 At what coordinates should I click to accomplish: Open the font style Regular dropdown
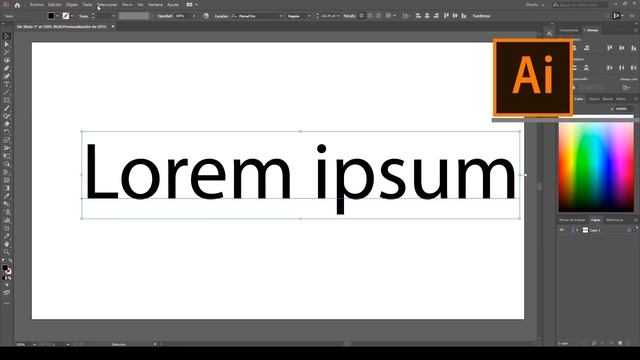coord(309,16)
